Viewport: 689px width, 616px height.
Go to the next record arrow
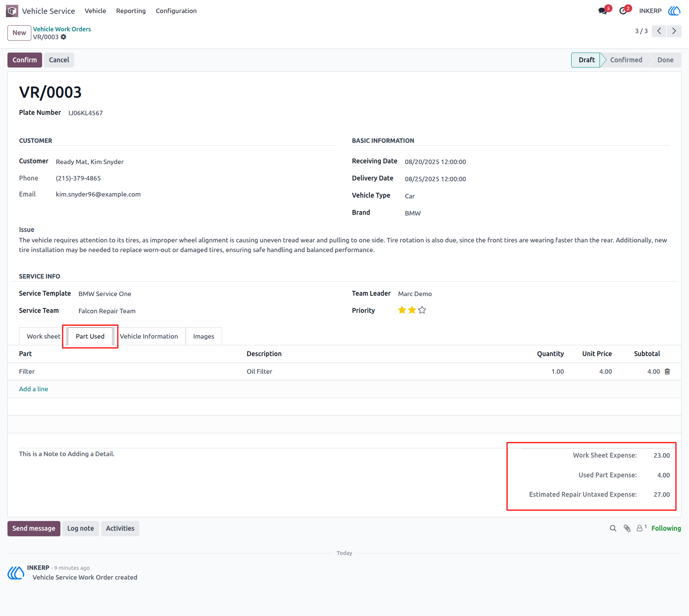[674, 31]
